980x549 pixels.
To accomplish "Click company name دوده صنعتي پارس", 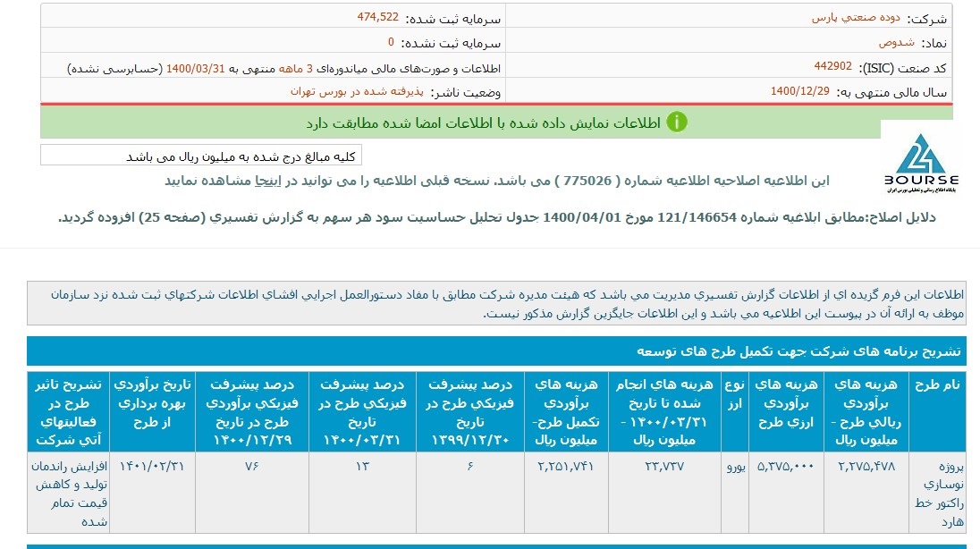I will pyautogui.click(x=856, y=18).
